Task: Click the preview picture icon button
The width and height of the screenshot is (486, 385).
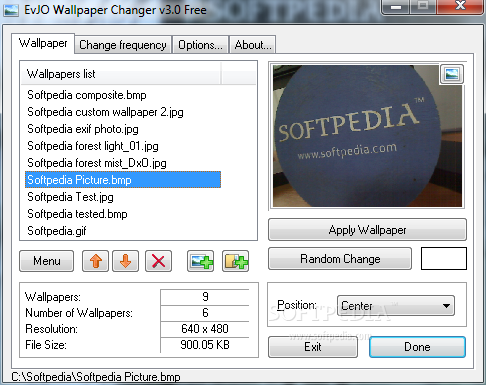Action: 452,74
